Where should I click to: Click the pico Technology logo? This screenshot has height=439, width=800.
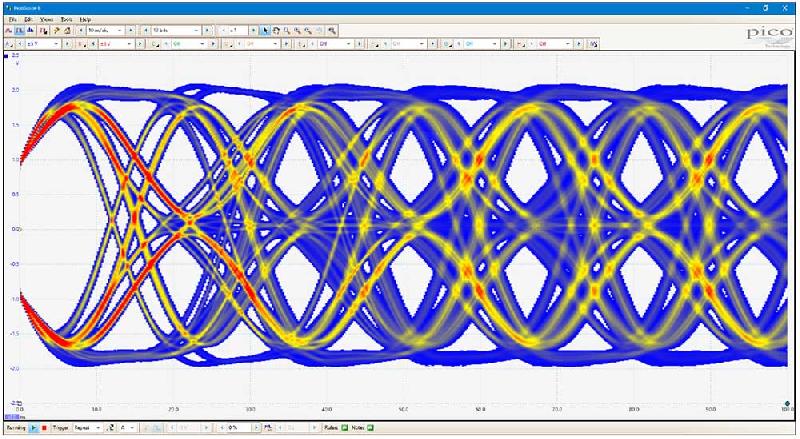pyautogui.click(x=769, y=34)
